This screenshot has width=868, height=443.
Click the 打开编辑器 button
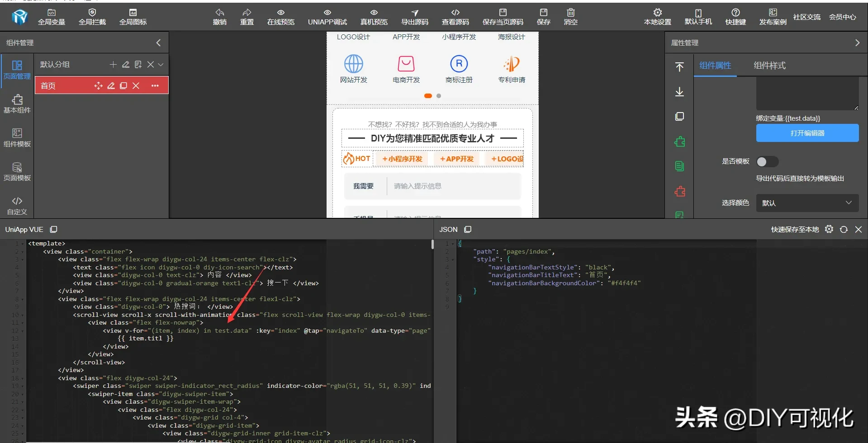click(x=807, y=133)
